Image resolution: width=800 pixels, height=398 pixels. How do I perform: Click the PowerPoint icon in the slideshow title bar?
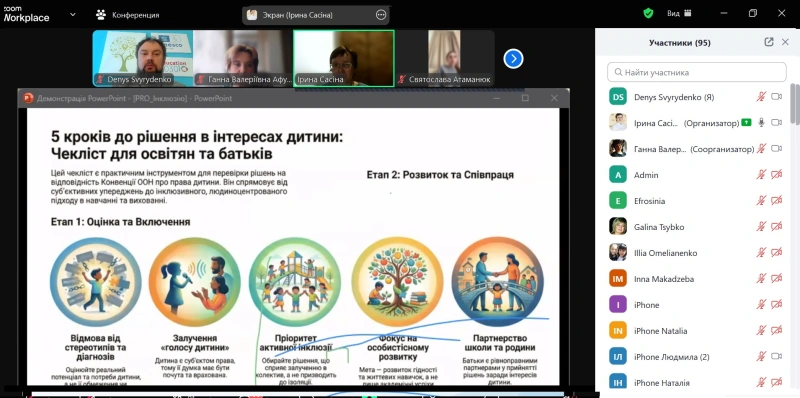click(x=28, y=98)
